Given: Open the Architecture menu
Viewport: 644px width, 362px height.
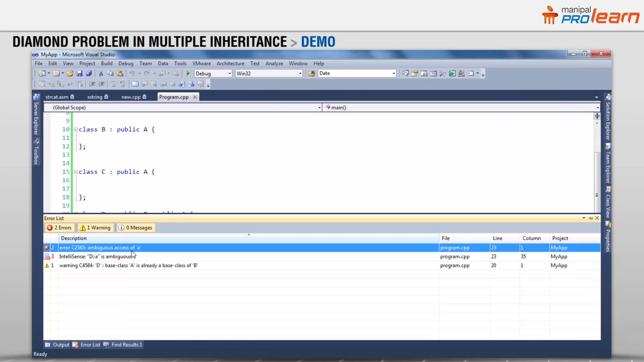Looking at the screenshot, I should click(230, 63).
